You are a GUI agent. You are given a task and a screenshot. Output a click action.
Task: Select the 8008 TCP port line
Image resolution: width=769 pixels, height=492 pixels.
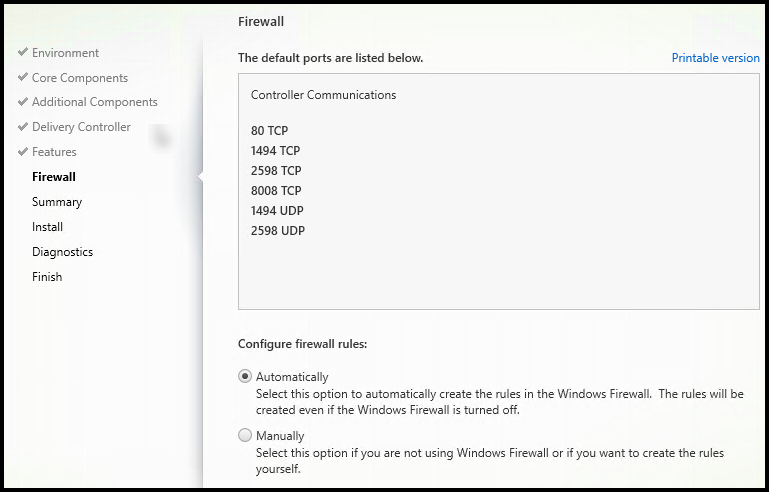point(276,190)
